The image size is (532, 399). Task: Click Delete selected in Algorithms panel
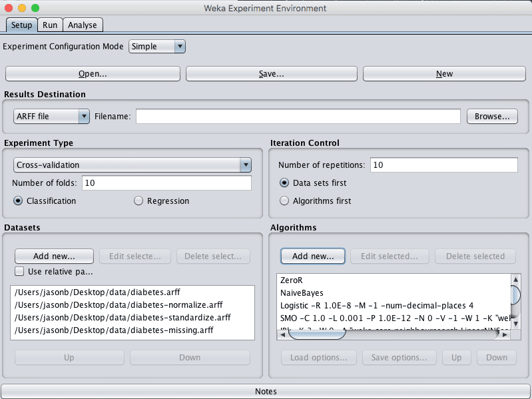click(x=475, y=256)
